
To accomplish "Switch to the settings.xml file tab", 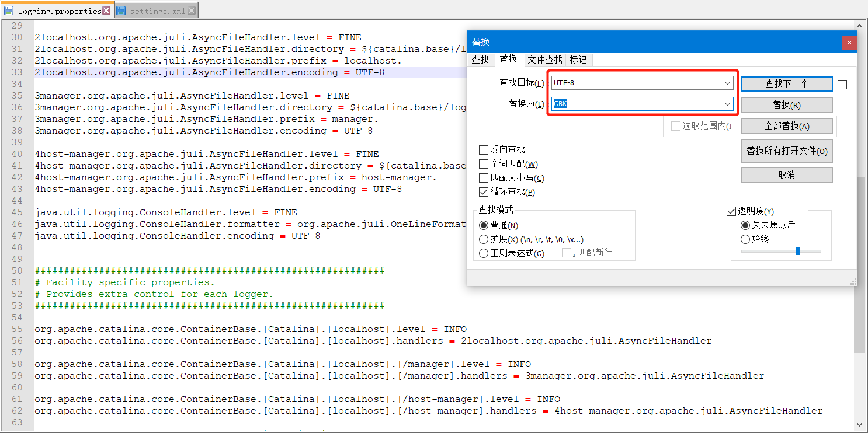I will (x=157, y=11).
